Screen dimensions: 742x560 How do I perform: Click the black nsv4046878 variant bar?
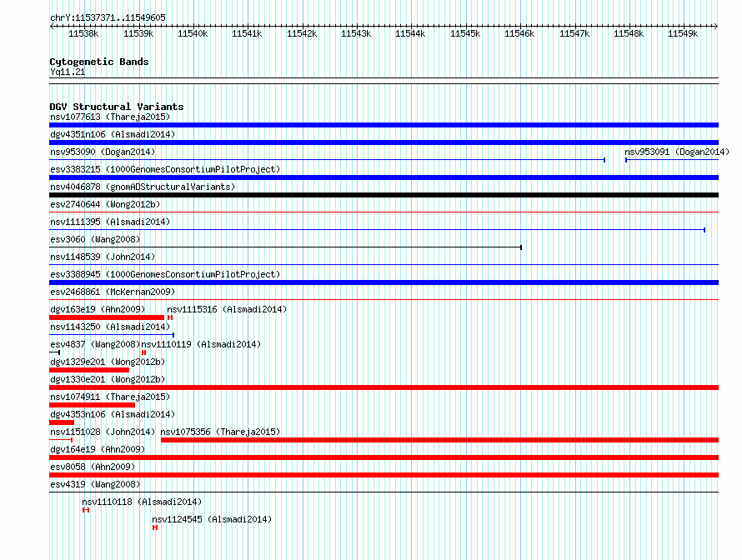384,195
